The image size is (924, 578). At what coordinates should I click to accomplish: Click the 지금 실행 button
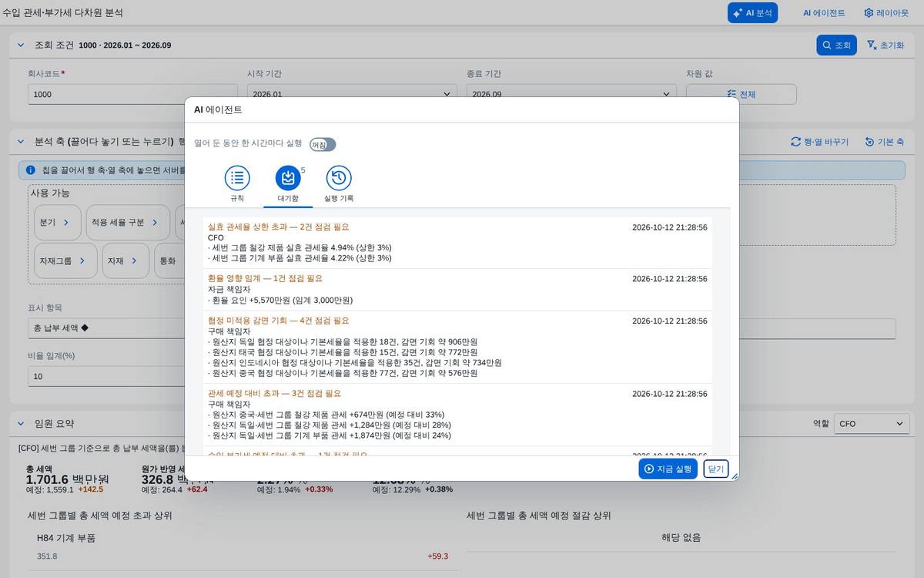668,469
